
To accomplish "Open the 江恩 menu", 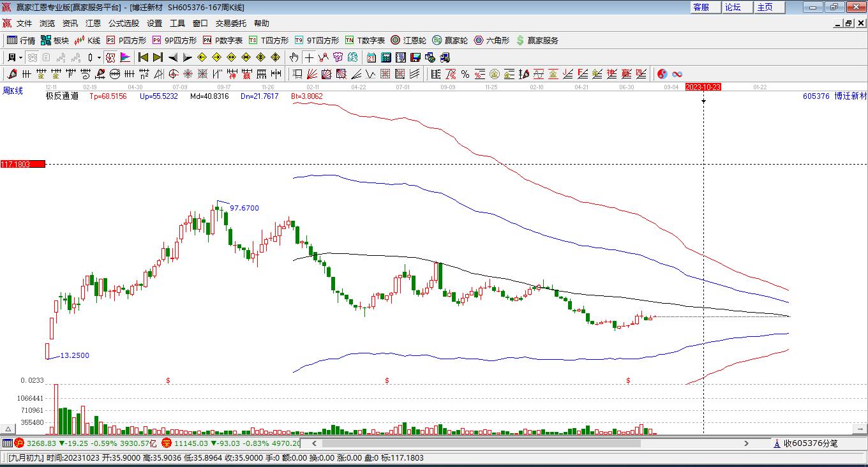I will tap(93, 23).
